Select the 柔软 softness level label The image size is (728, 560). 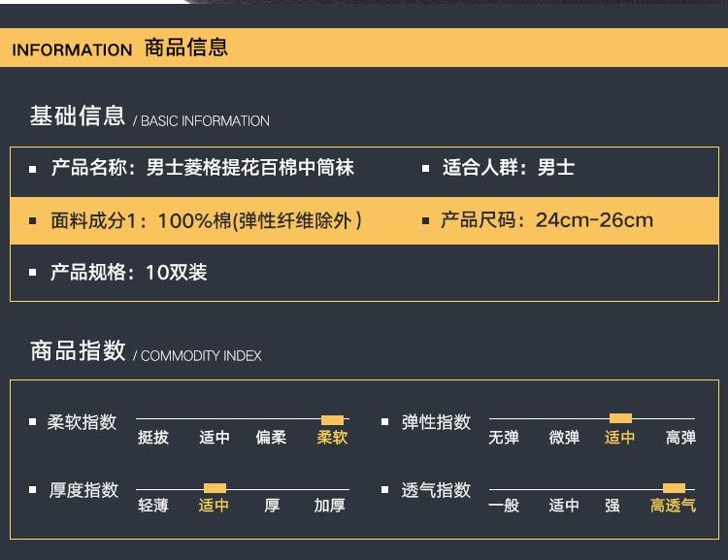click(332, 438)
